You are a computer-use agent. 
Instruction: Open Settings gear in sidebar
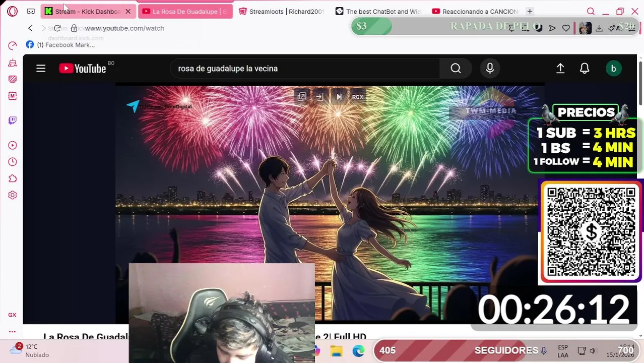(13, 195)
